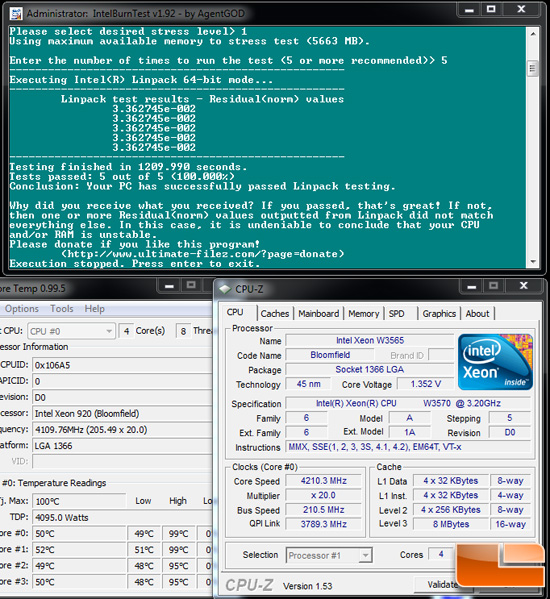Click the Intel Xeon inside logo
Viewport: 550px width, 599px height.
[495, 362]
